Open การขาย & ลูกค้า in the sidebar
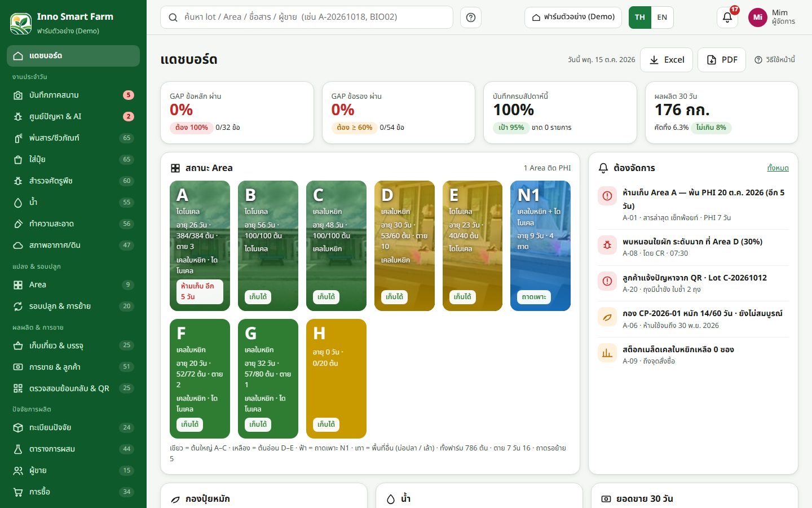812x508 pixels. point(73,367)
